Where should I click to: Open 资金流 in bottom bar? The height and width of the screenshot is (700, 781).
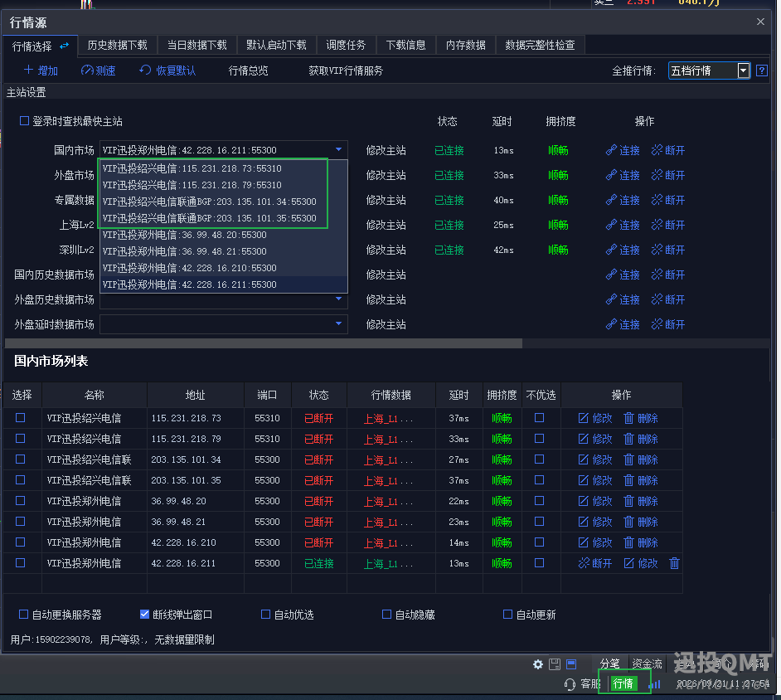(x=647, y=664)
